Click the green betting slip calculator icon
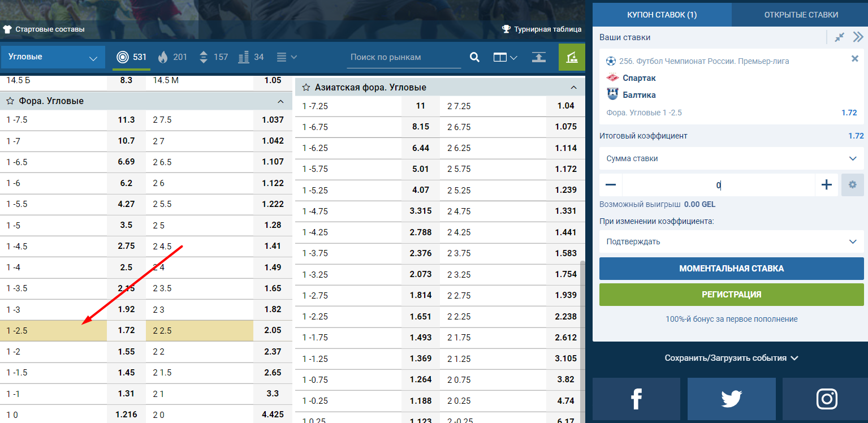Screen dimensions: 868x423 click(572, 57)
